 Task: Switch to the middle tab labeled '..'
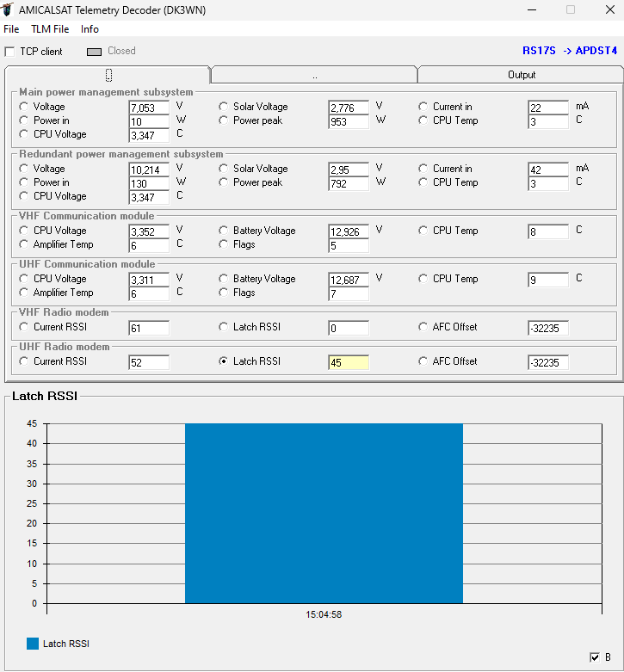314,75
